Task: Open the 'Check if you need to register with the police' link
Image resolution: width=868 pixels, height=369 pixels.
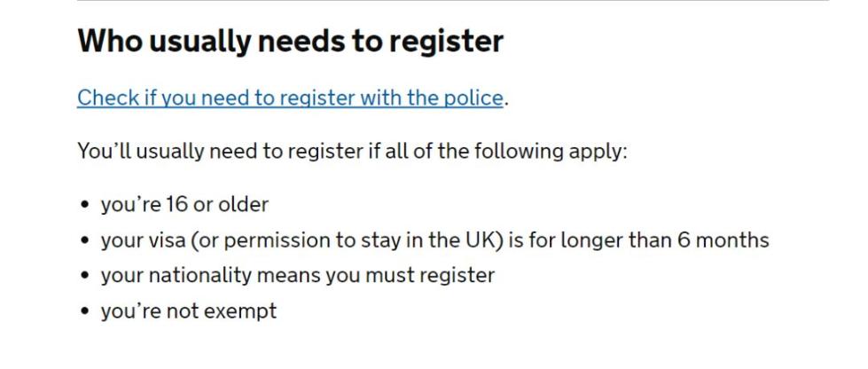Action: point(290,98)
